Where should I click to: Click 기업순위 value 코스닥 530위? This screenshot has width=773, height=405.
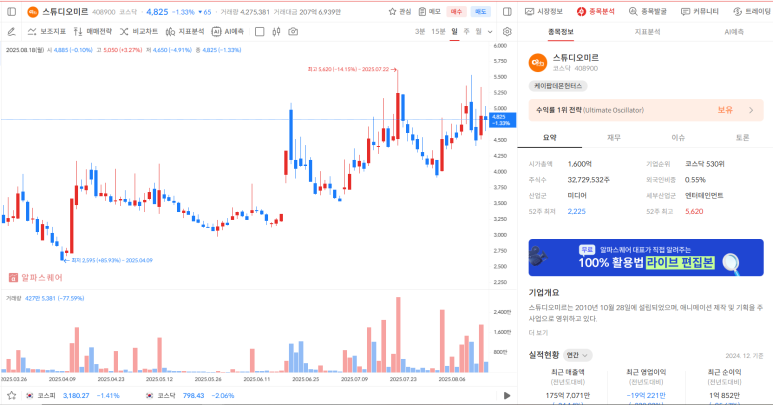point(705,164)
